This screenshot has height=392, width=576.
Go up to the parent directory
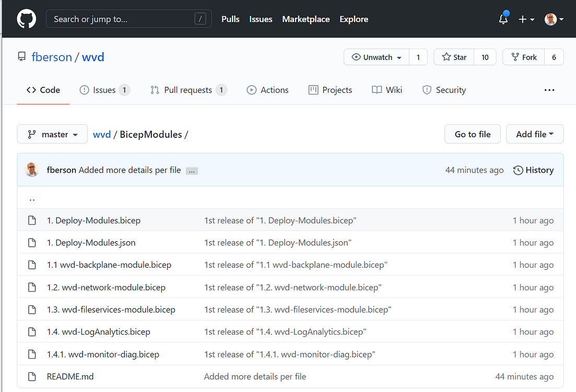coord(32,199)
